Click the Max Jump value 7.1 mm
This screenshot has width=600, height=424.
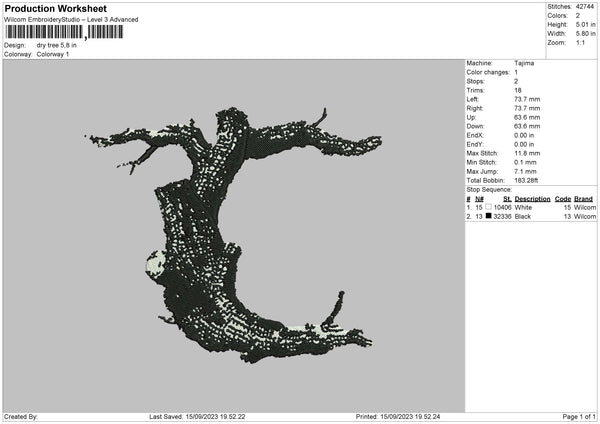point(525,171)
